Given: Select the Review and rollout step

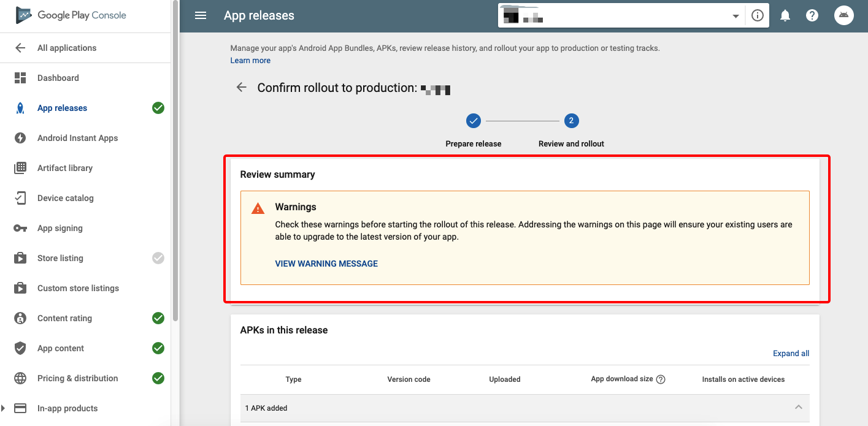Looking at the screenshot, I should (571, 121).
